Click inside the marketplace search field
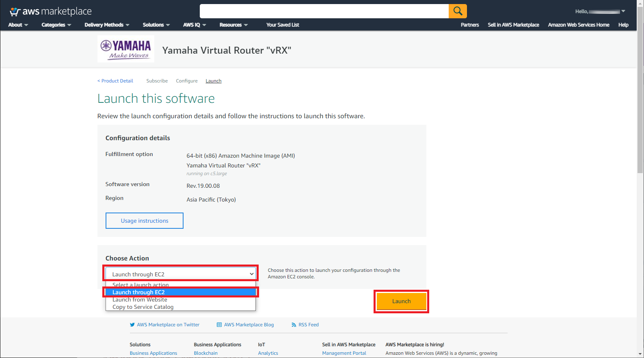This screenshot has width=644, height=358. pyautogui.click(x=324, y=11)
